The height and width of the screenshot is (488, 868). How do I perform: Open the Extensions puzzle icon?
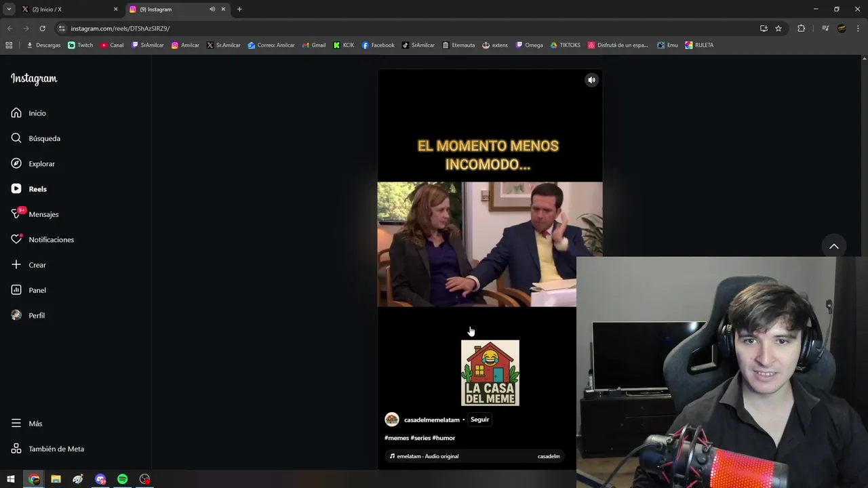click(x=801, y=28)
